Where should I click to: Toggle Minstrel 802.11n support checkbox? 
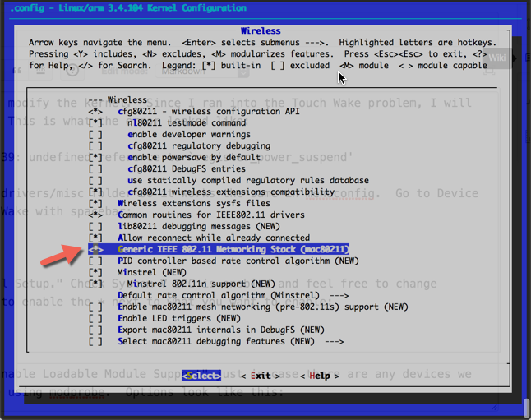click(x=95, y=284)
